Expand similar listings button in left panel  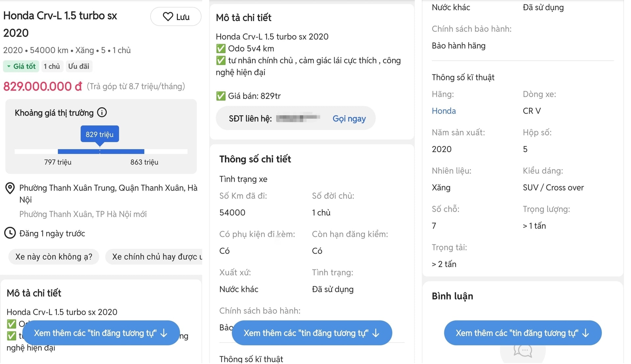(101, 333)
